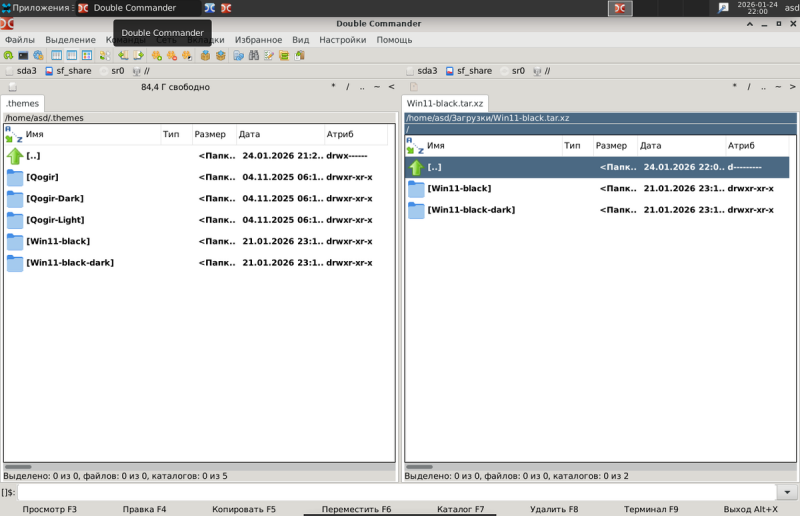This screenshot has height=516, width=800.
Task: Click right panel root (/) path button
Action: point(749,87)
